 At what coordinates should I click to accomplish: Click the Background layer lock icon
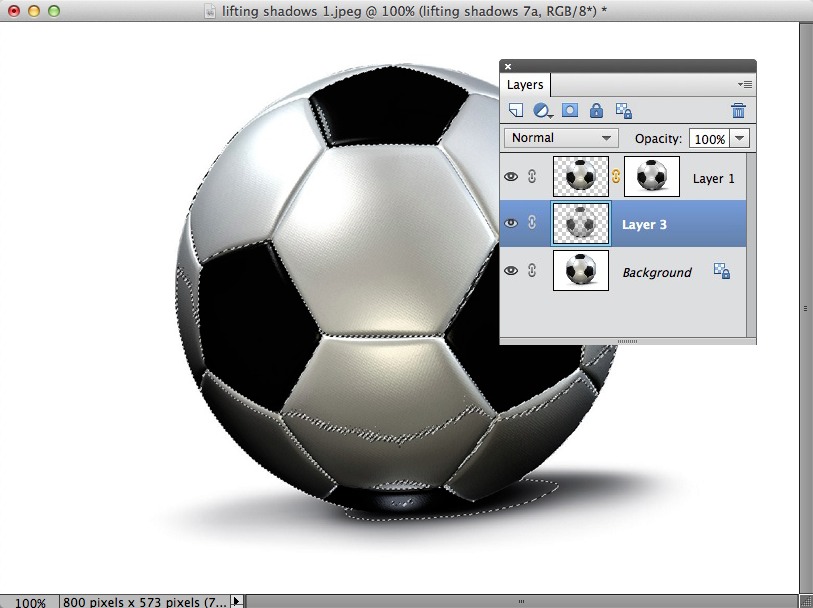pyautogui.click(x=721, y=271)
